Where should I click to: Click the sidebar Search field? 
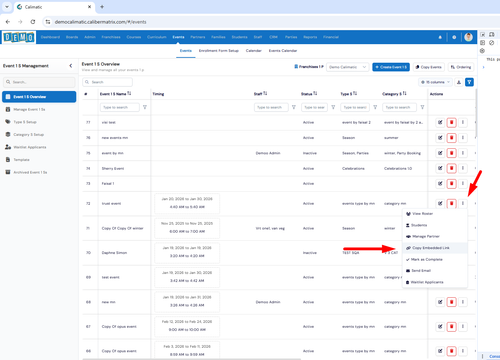[x=39, y=82]
